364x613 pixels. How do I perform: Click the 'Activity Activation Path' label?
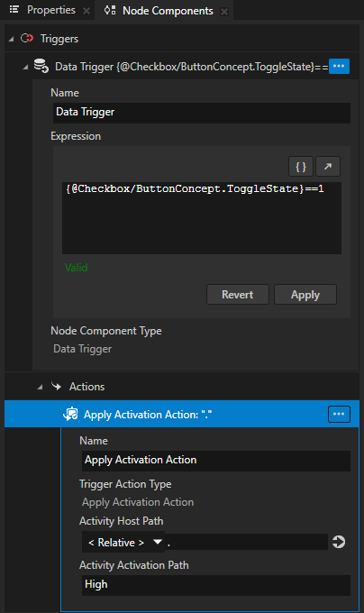point(134,565)
